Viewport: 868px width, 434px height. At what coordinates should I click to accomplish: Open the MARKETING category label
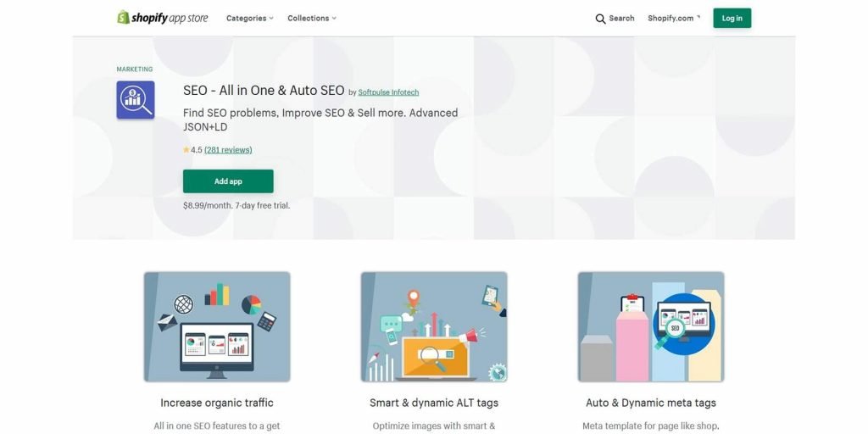coord(135,70)
